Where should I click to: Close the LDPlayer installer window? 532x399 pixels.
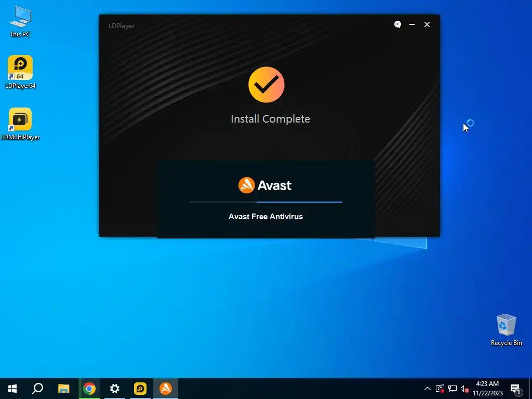(427, 24)
